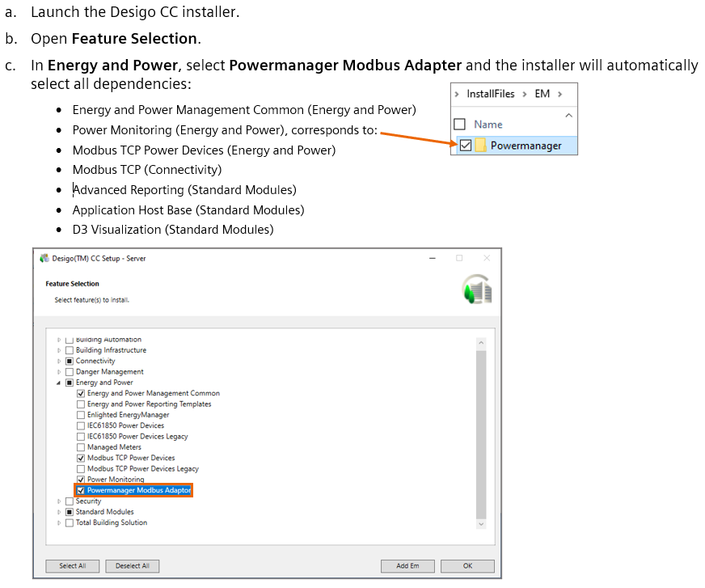Click the Add Em button

pyautogui.click(x=407, y=566)
